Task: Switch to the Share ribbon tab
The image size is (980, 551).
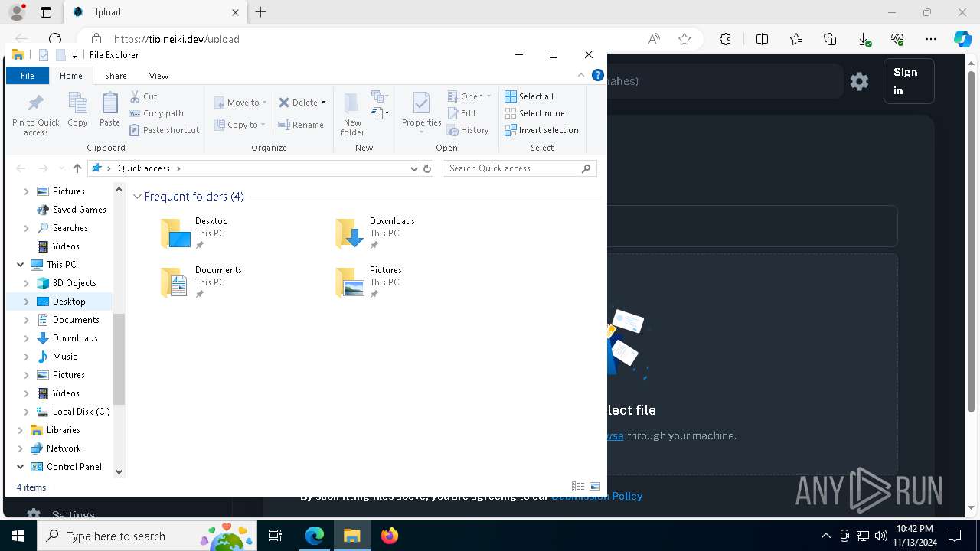Action: 116,76
